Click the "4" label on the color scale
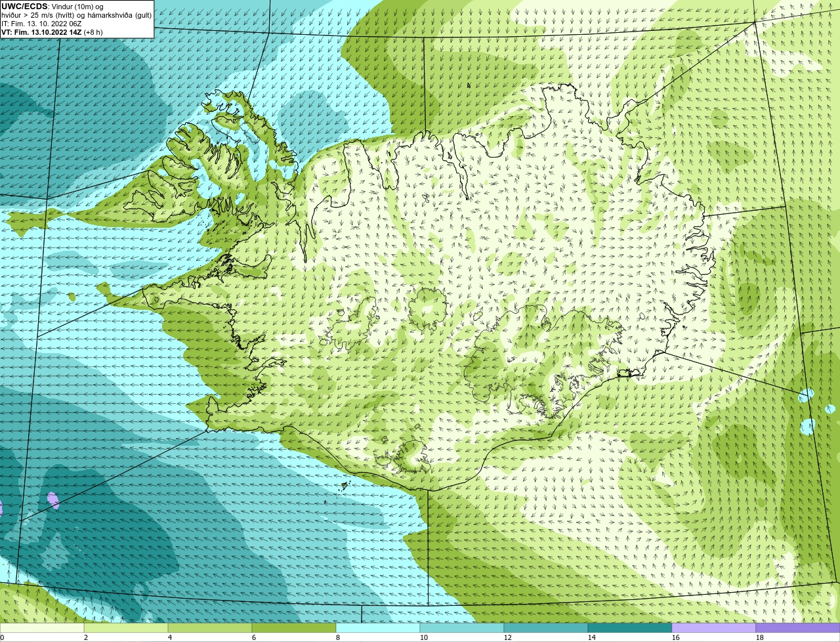The image size is (840, 642). click(170, 637)
